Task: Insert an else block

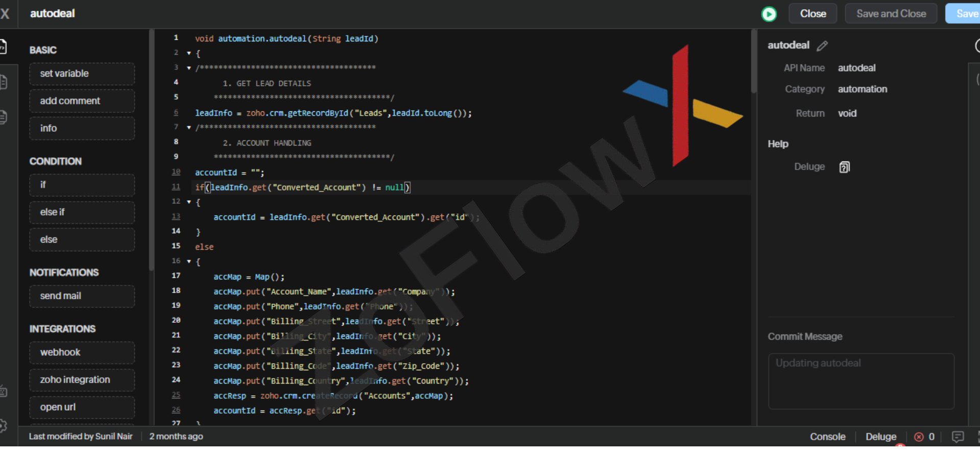Action: [82, 240]
